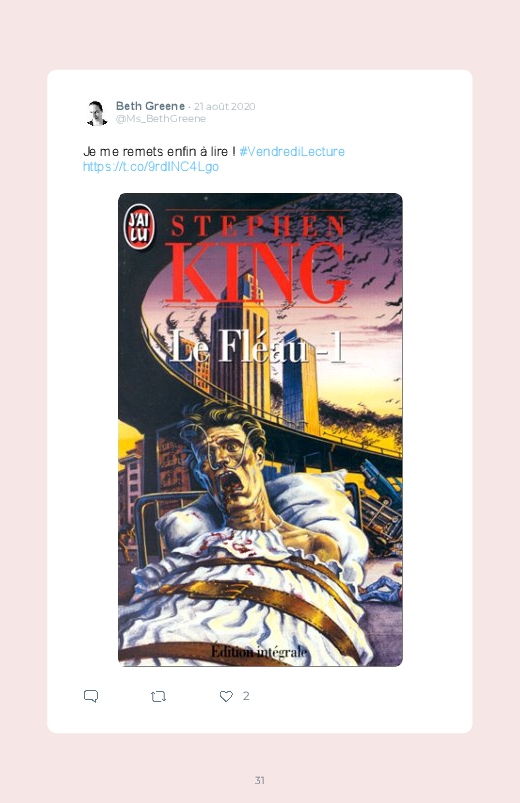
Task: Open Beth Greene's profile avatar
Action: [x=96, y=113]
